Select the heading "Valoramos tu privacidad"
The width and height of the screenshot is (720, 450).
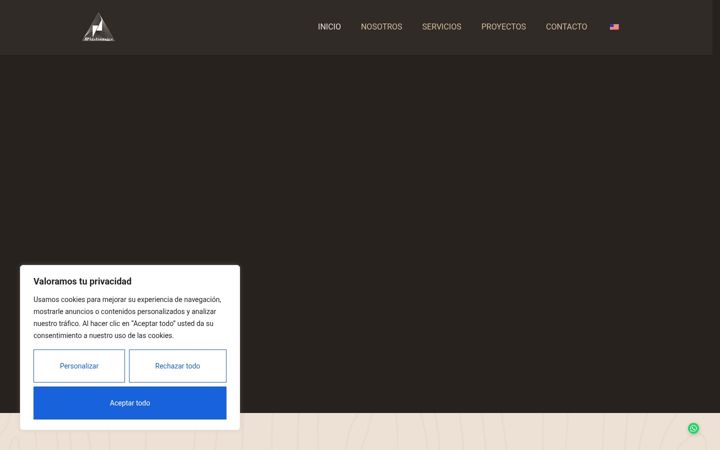82,281
